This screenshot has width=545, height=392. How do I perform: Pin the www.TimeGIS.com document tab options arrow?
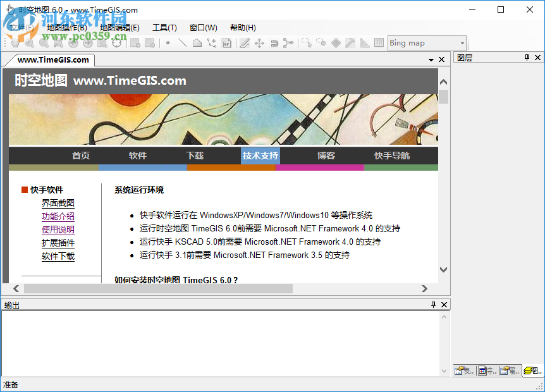coord(431,59)
